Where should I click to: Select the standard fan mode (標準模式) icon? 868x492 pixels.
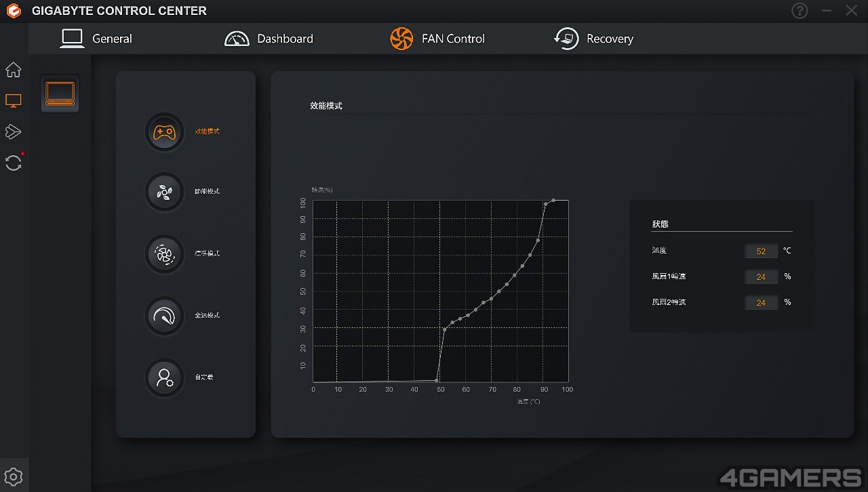coord(165,253)
